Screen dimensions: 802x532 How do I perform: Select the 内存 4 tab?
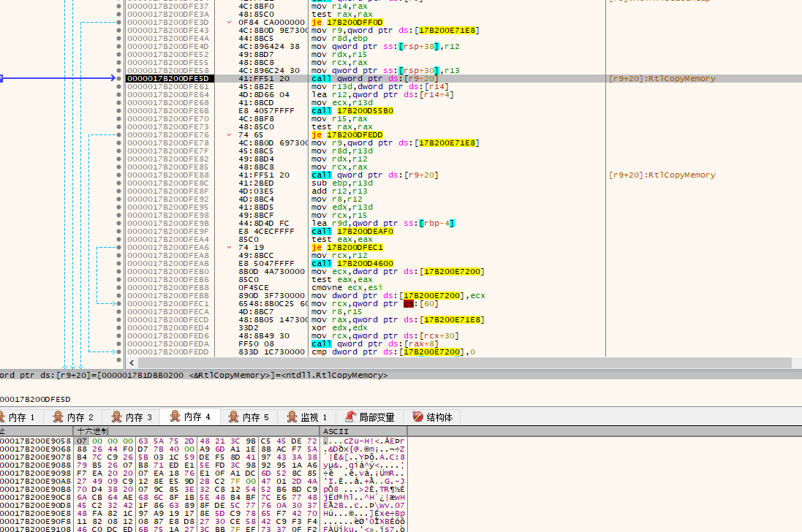click(190, 417)
